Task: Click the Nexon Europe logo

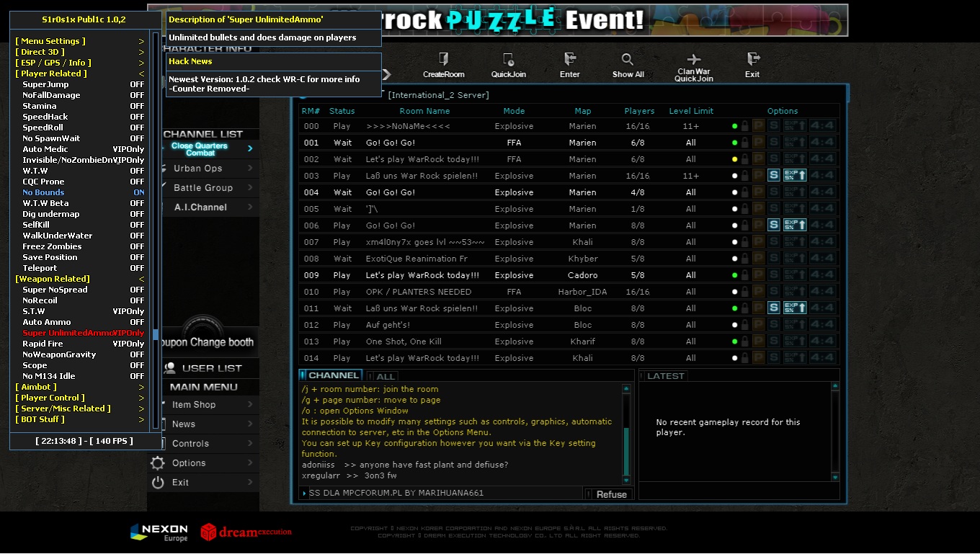Action: (159, 532)
